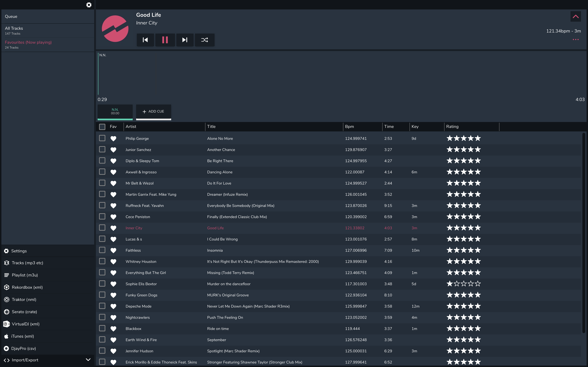Open the three-dots track options menu
Screen dimensions: 588x367
575,39
